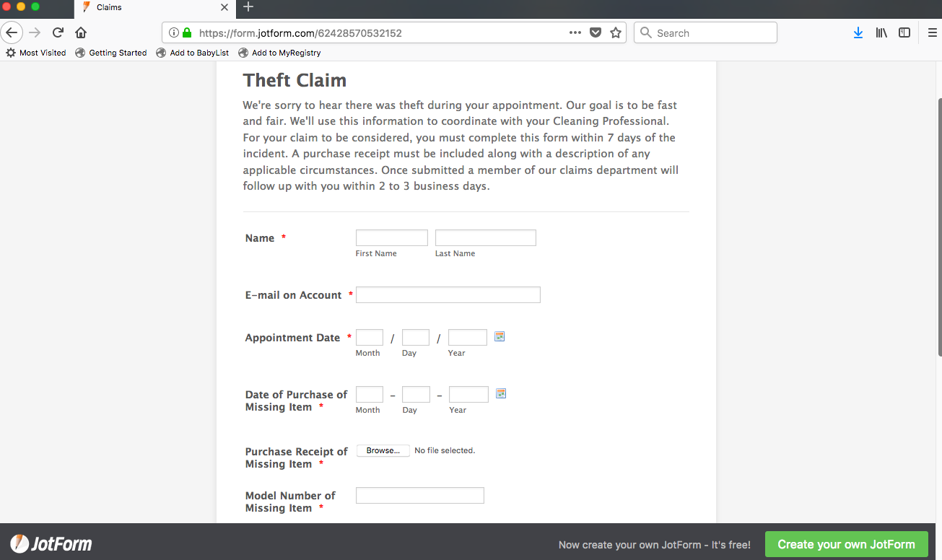This screenshot has height=560, width=942.
Task: Open Most Visited bookmarks folder
Action: pyautogui.click(x=36, y=53)
